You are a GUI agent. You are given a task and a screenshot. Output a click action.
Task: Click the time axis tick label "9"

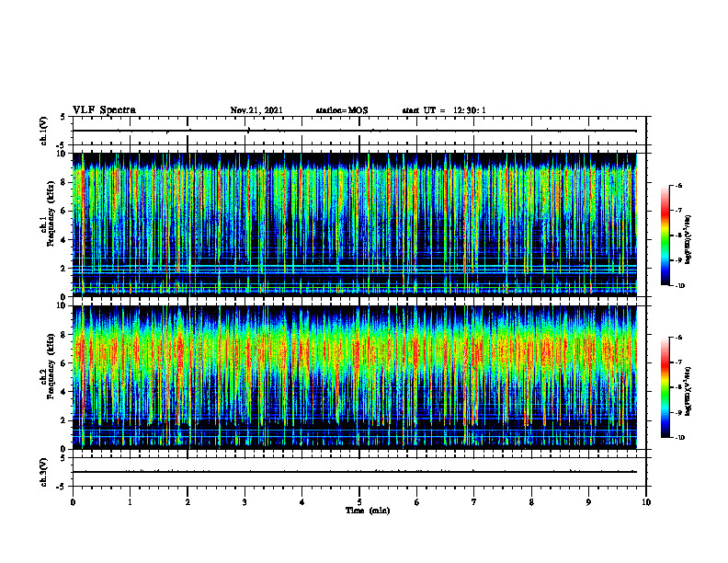coord(588,502)
